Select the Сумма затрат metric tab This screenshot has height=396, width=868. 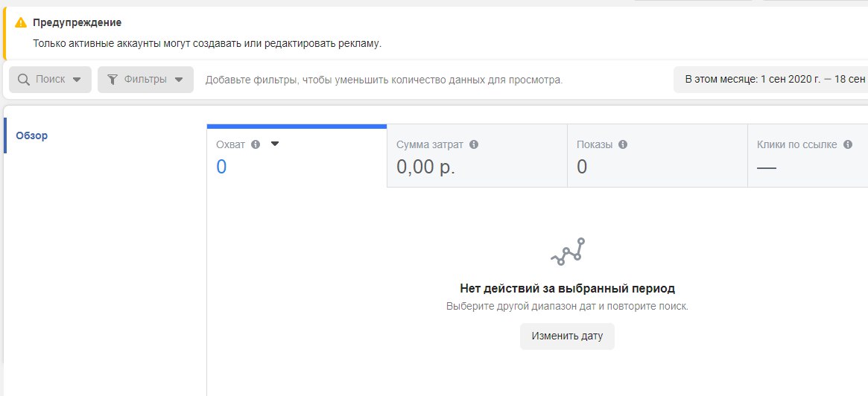[477, 156]
